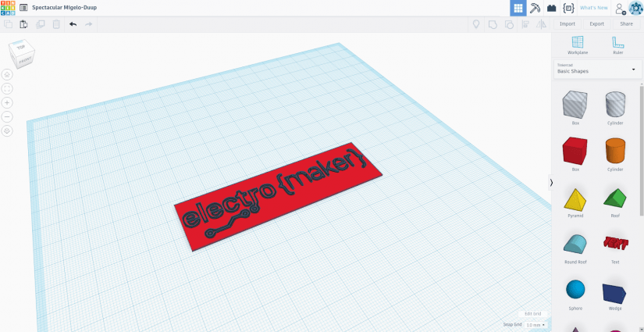Open the Basic Shapes dropdown
Viewport: 644px width, 332px height.
(597, 69)
